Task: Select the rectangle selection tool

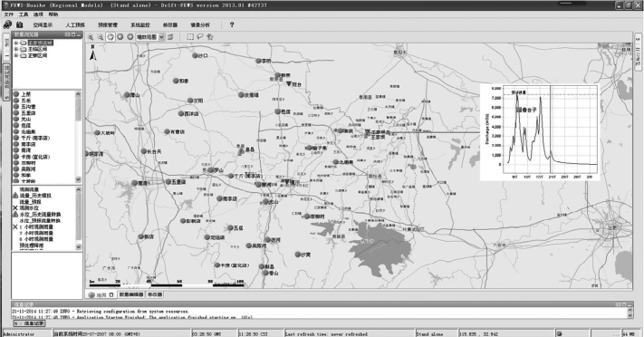Action: click(190, 37)
